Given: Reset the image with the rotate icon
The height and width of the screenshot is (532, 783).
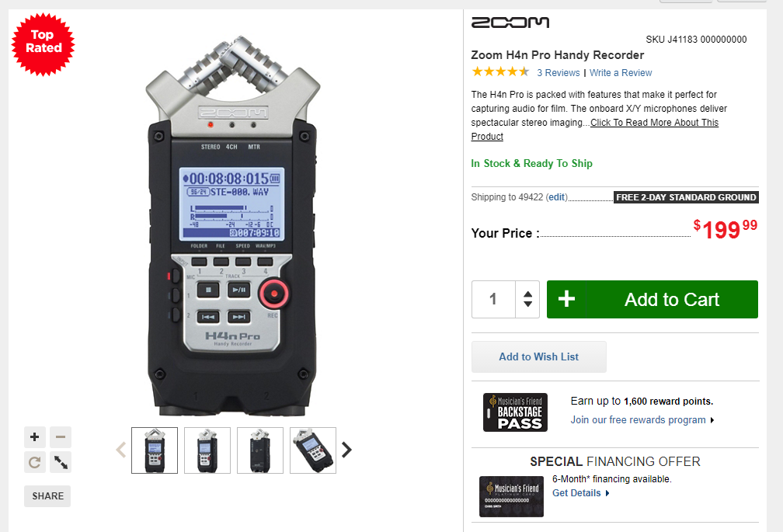Looking at the screenshot, I should pyautogui.click(x=34, y=462).
